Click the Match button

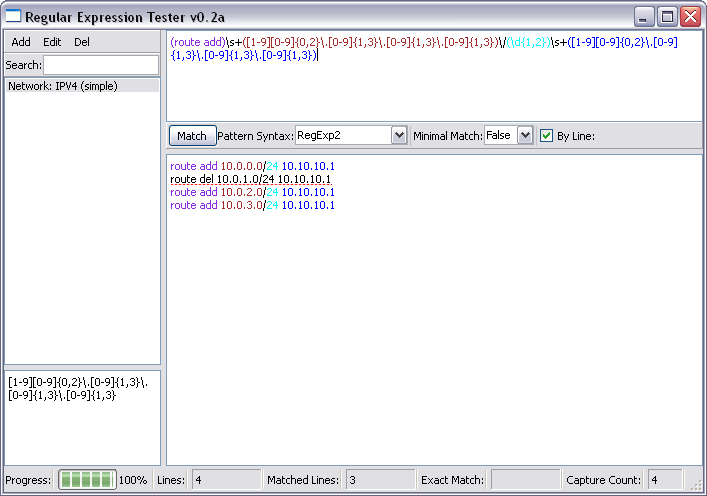192,136
